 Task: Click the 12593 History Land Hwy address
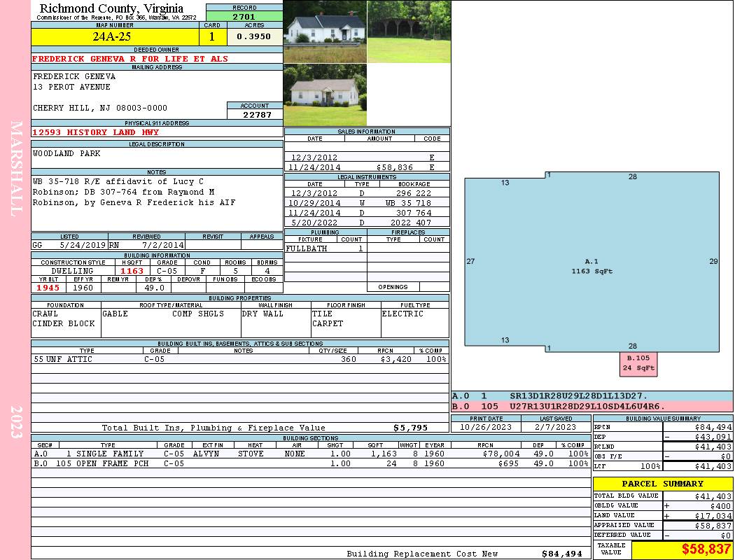tap(96, 132)
